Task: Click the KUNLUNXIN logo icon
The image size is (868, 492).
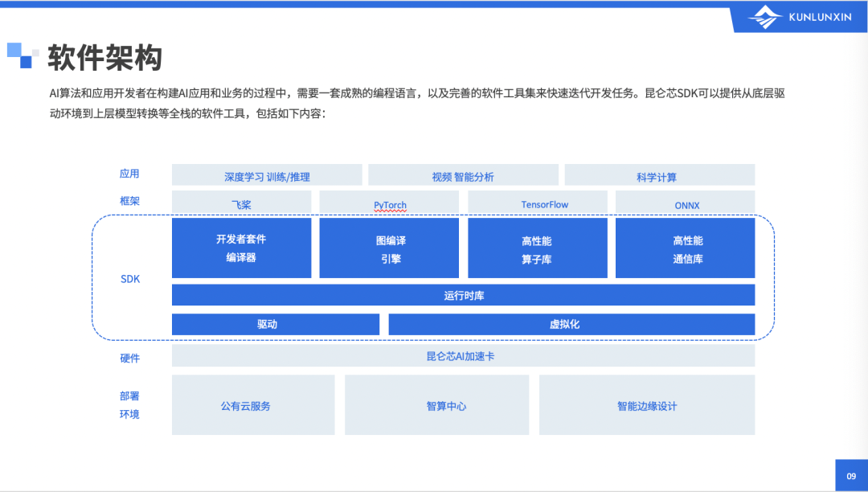Action: coord(764,17)
